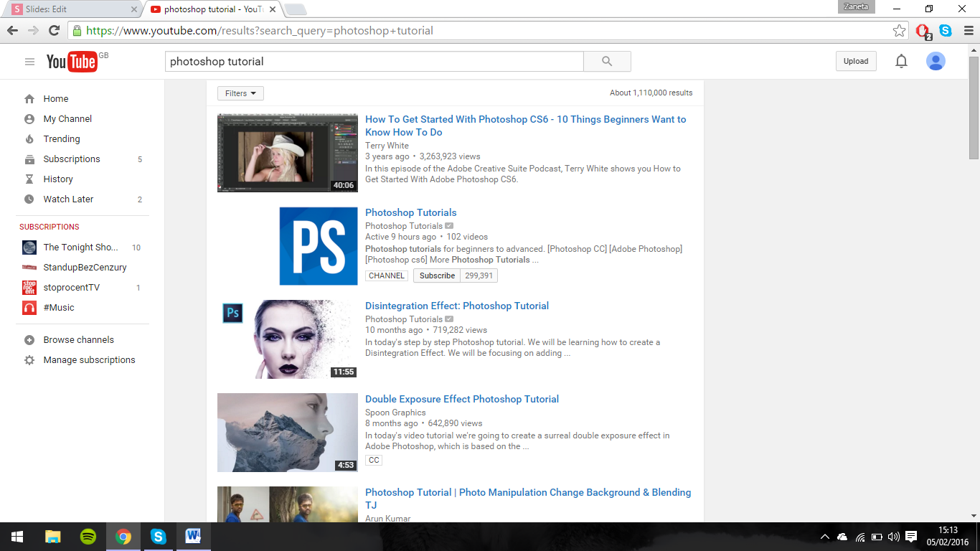Click The Tonight Show channel avatar
This screenshot has width=980, height=551.
click(x=29, y=248)
